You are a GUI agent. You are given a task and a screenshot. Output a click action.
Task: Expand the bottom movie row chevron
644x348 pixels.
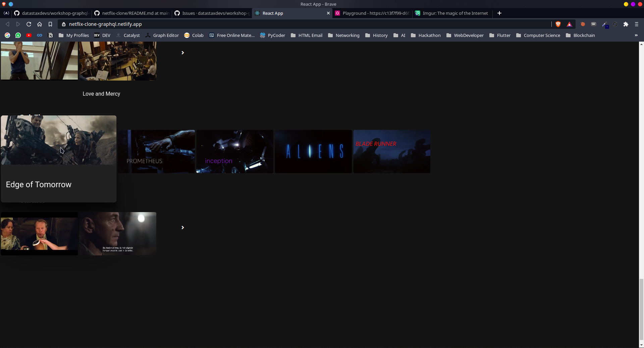tap(182, 228)
